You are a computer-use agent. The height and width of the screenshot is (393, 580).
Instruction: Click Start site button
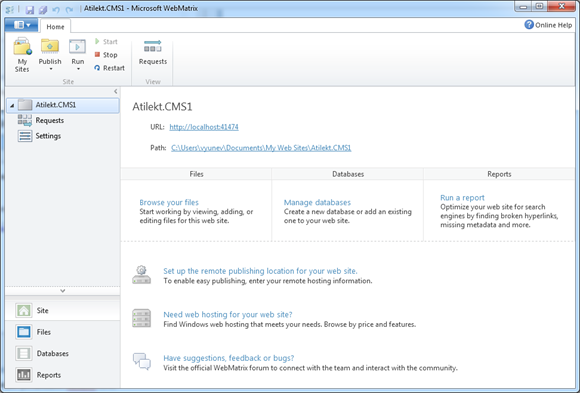(106, 41)
